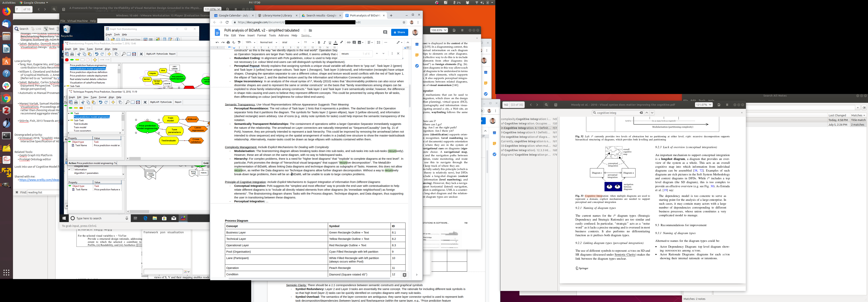868x302 pixels.
Task: Open the comment history icon beside Share
Action: (x=385, y=32)
